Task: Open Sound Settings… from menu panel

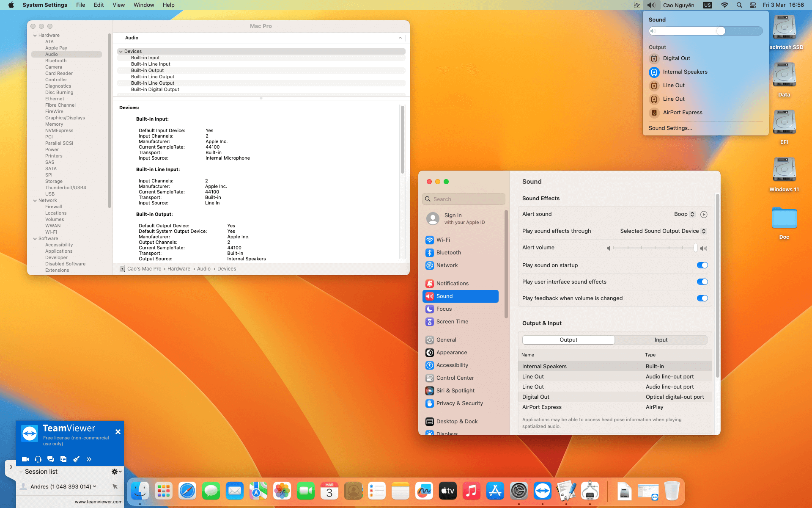Action: pos(670,128)
